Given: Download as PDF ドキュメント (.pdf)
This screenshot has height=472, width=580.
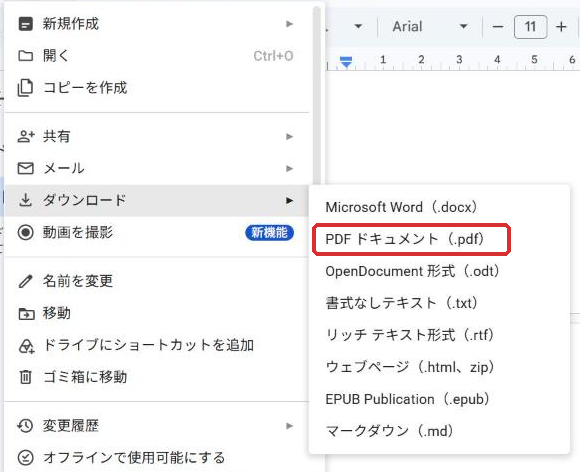Looking at the screenshot, I should click(439, 239).
